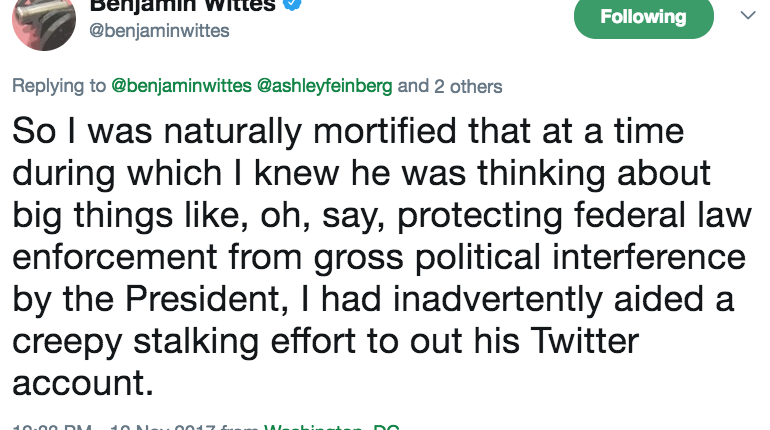Viewport: 770px width, 430px height.
Task: Click the word "President" in the tweet
Action: [202, 299]
